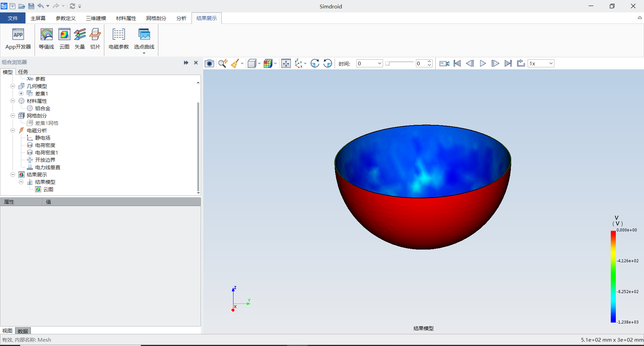Open the App开发器 tool

18,39
